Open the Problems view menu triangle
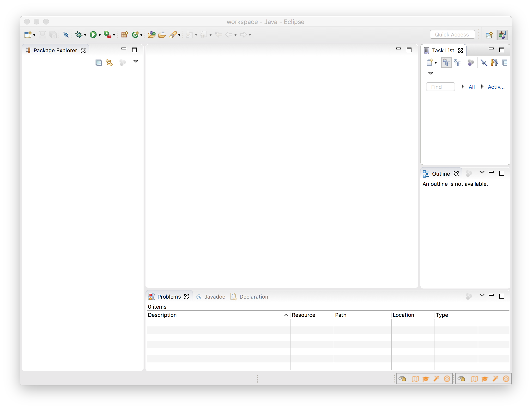 point(482,295)
